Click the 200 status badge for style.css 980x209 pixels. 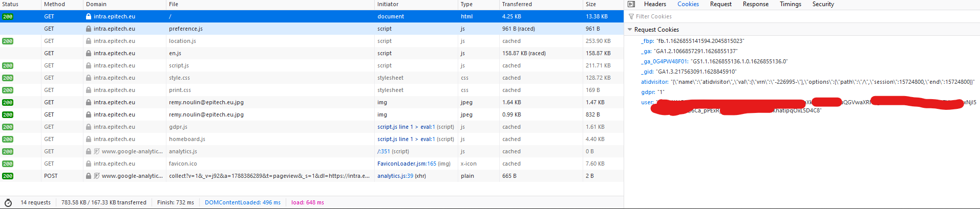coord(8,78)
